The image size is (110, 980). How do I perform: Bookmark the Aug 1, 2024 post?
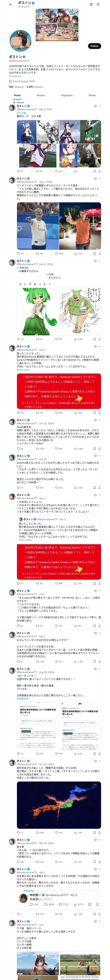[95, 253]
